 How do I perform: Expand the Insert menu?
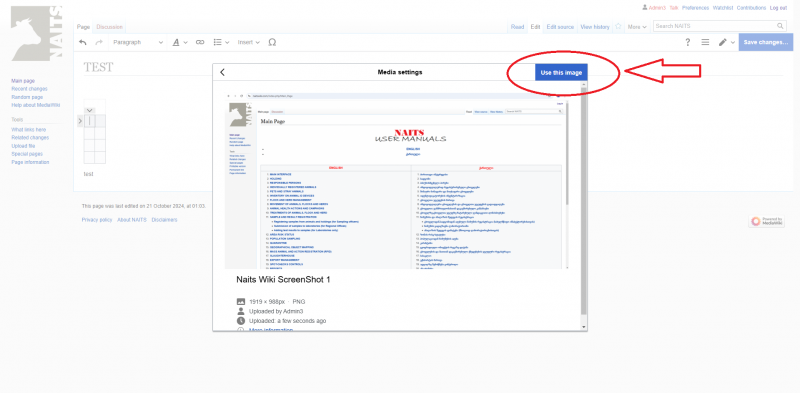tap(248, 42)
